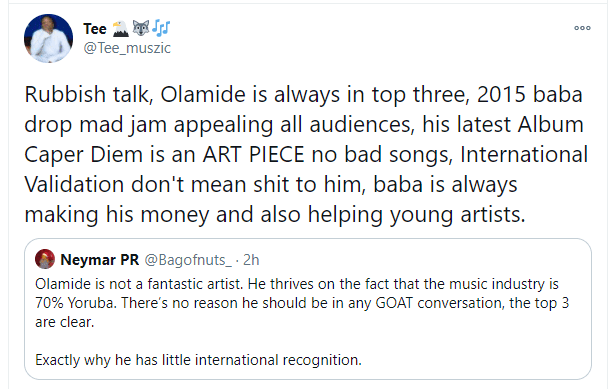Open the quoted tweet about Olamide
Image resolution: width=615 pixels, height=389 pixels.
308,309
